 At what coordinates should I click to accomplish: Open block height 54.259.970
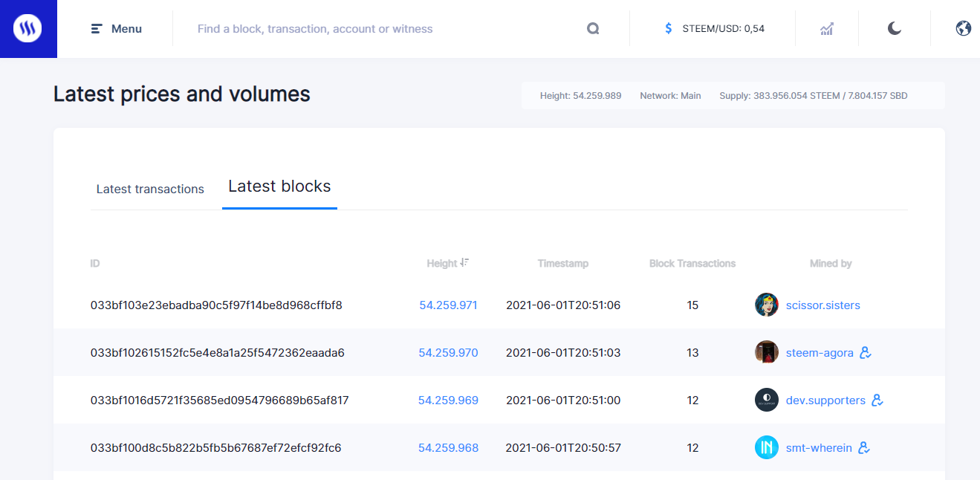(448, 353)
